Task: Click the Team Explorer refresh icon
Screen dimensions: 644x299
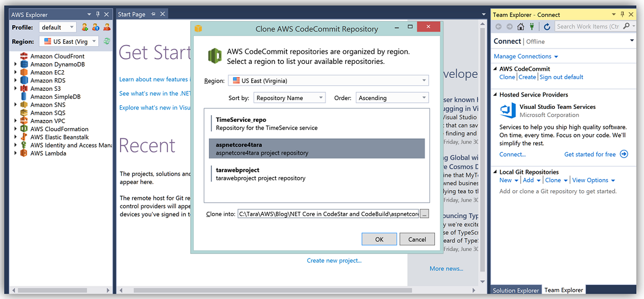Action: pyautogui.click(x=547, y=26)
